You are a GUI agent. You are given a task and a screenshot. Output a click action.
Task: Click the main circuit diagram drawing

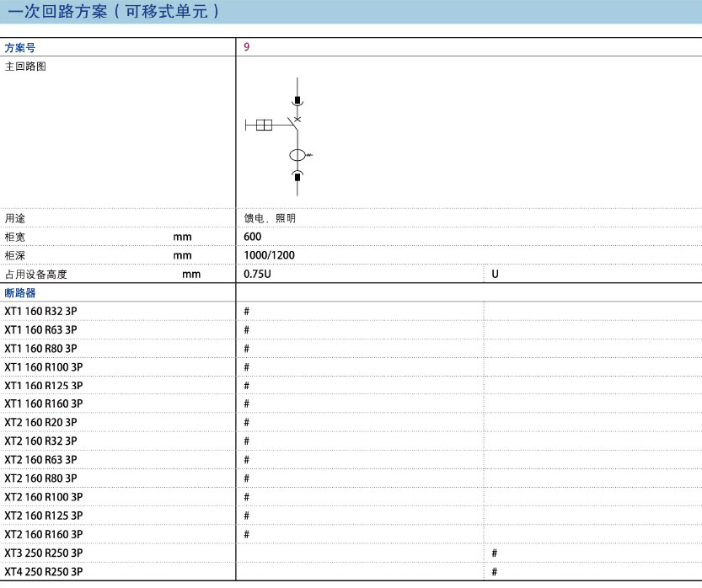tap(280, 136)
